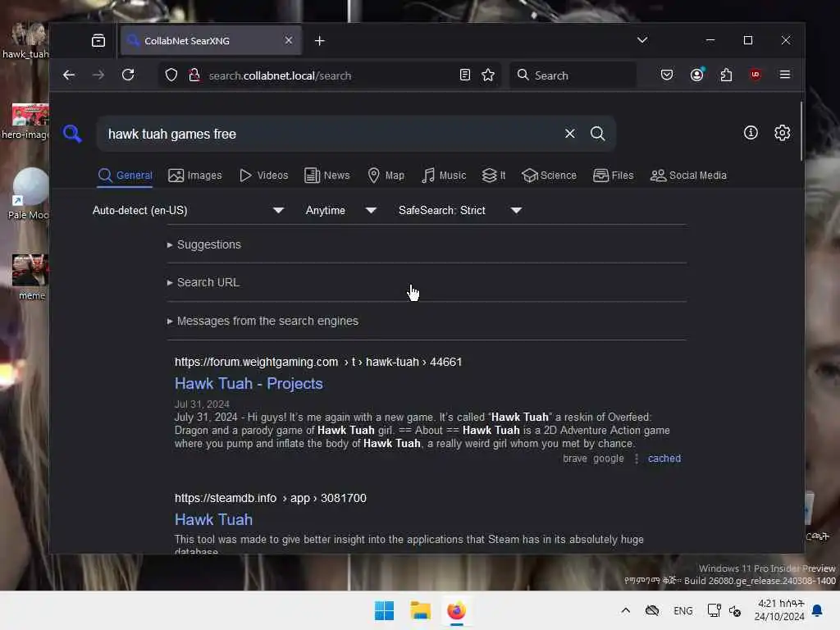Open the About info icon
Image resolution: width=840 pixels, height=630 pixels.
click(751, 132)
